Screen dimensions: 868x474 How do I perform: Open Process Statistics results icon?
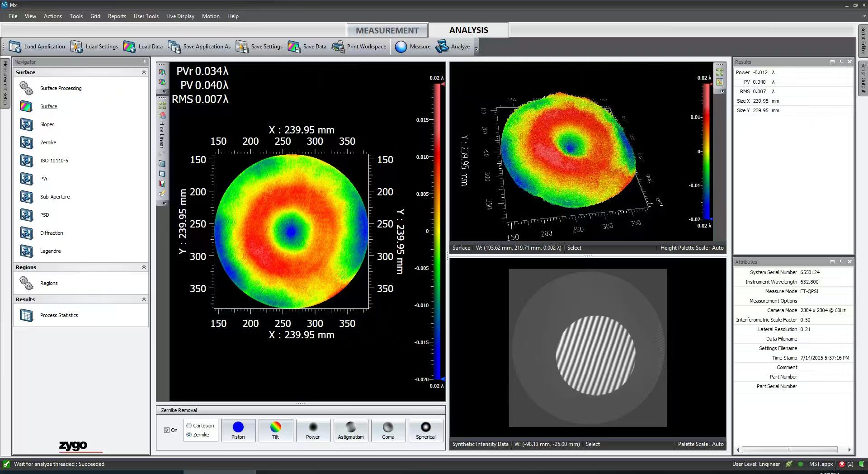tap(26, 315)
